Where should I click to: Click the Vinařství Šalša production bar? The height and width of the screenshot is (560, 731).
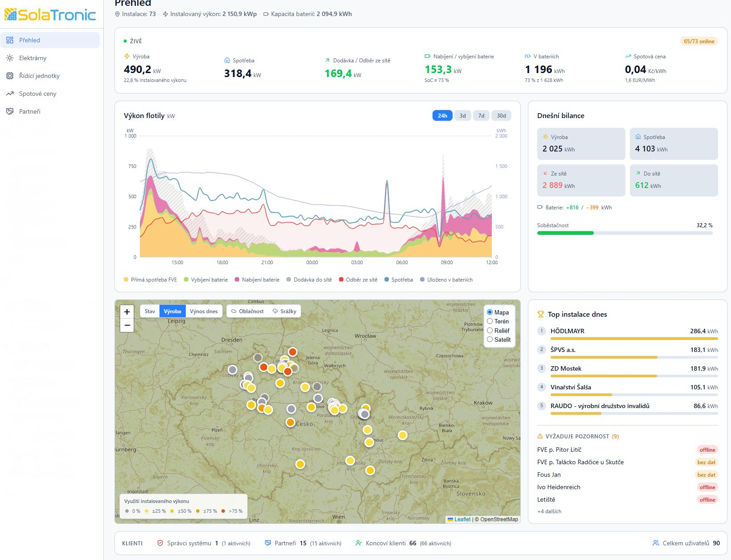tap(634, 395)
